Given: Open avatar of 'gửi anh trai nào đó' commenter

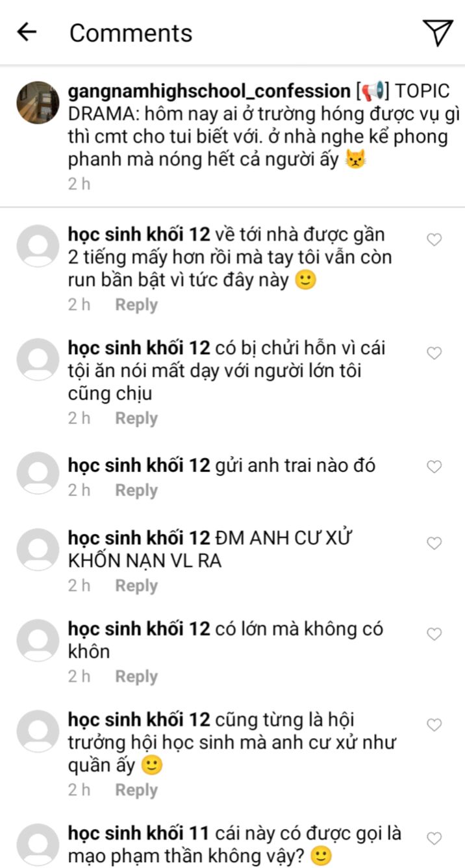Looking at the screenshot, I should pos(38,473).
